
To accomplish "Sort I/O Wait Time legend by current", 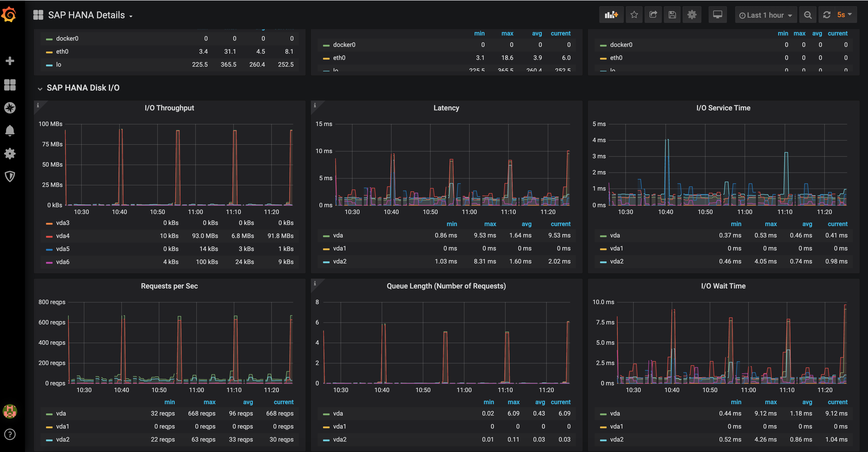I will tap(837, 402).
